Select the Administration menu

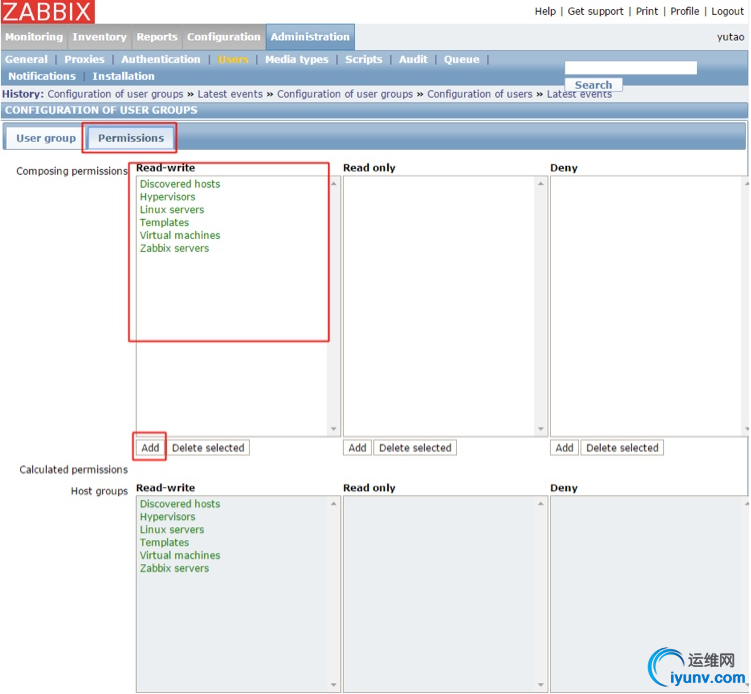coord(310,37)
